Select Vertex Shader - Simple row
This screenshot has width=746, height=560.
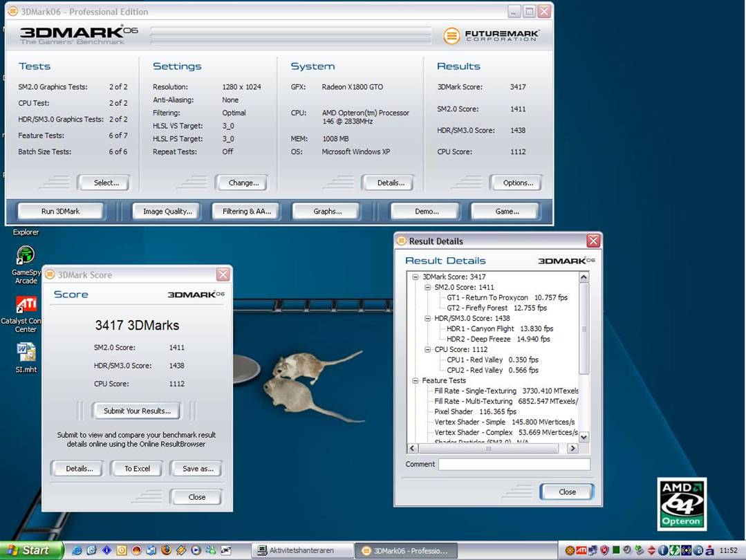click(504, 422)
